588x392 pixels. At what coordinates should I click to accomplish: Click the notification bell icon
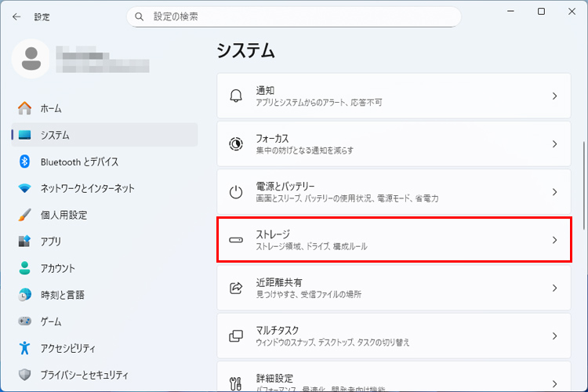click(x=236, y=96)
